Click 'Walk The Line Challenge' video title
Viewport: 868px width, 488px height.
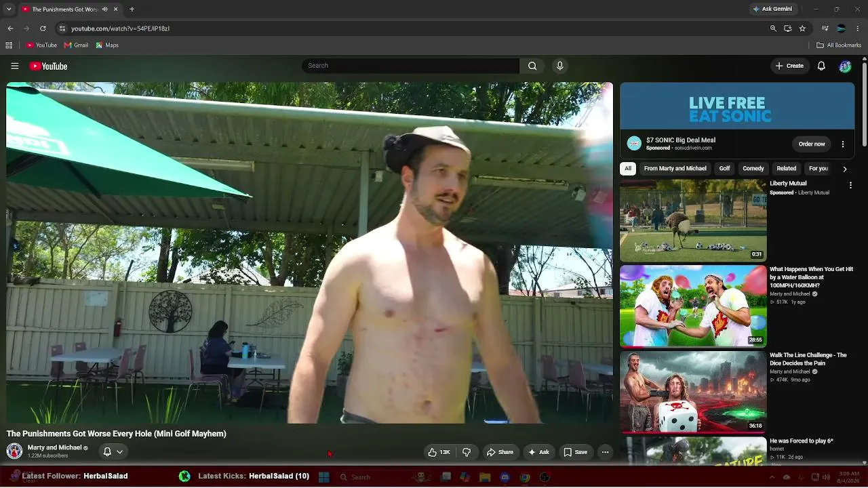click(808, 359)
